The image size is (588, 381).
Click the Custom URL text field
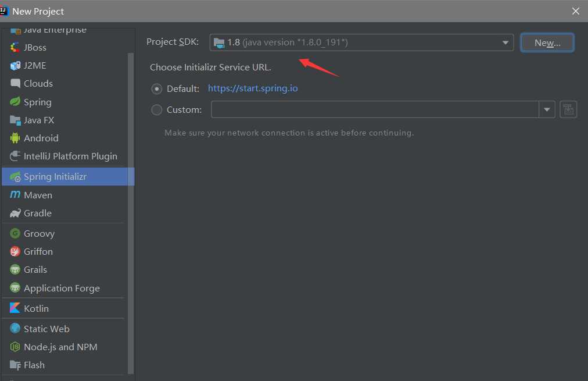coord(375,109)
